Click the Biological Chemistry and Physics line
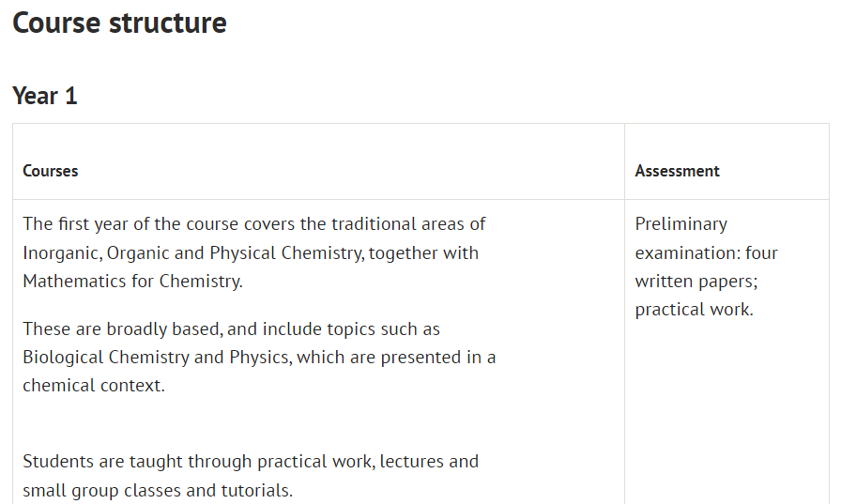 pyautogui.click(x=259, y=357)
